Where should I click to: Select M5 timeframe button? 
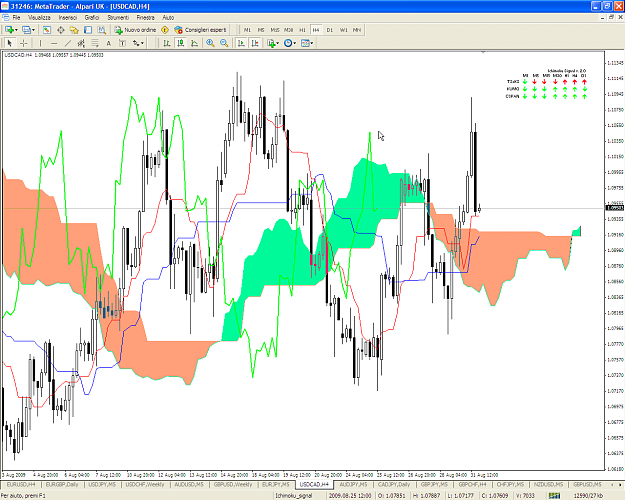pos(261,30)
